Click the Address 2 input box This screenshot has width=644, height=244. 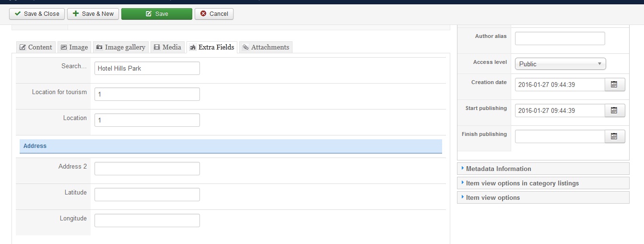(x=147, y=169)
